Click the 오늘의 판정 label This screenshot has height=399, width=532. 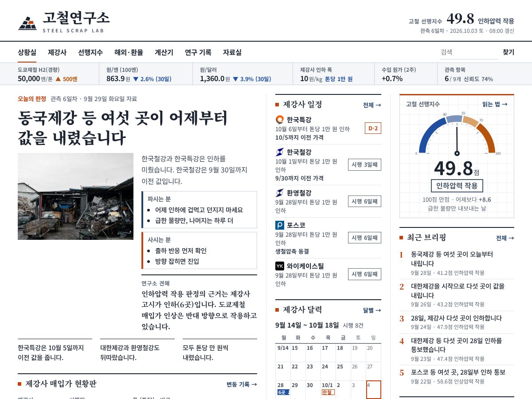[x=32, y=99]
